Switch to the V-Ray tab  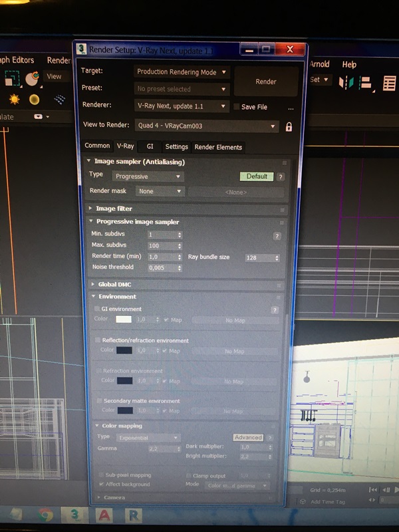(125, 146)
